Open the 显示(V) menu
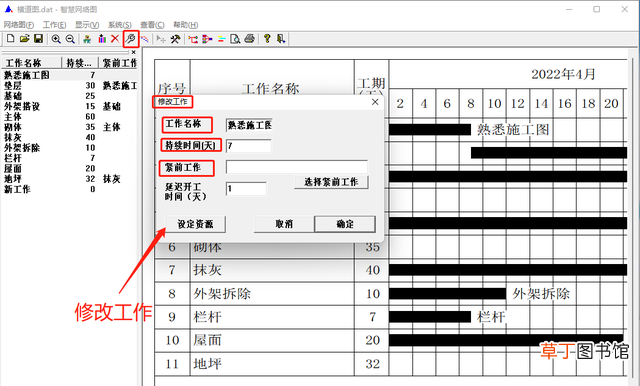This screenshot has width=640, height=386. pyautogui.click(x=87, y=25)
